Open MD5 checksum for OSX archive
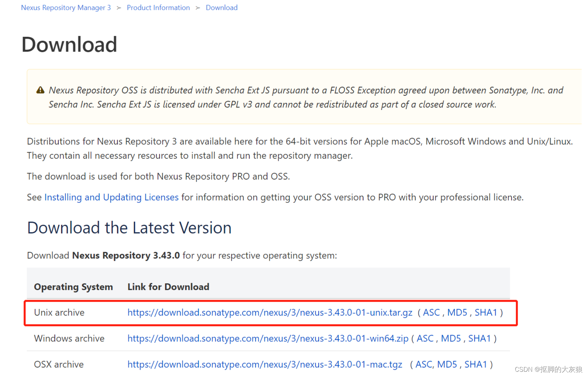 click(x=447, y=364)
